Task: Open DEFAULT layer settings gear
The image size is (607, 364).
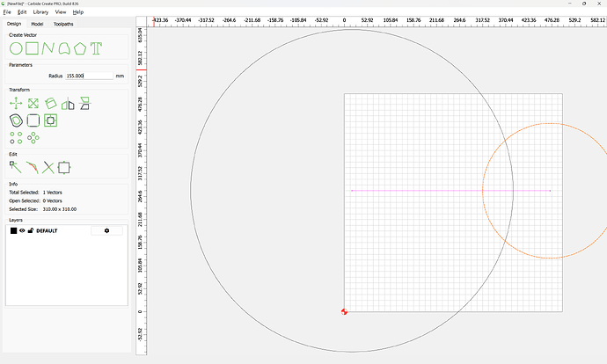Action: click(x=106, y=230)
